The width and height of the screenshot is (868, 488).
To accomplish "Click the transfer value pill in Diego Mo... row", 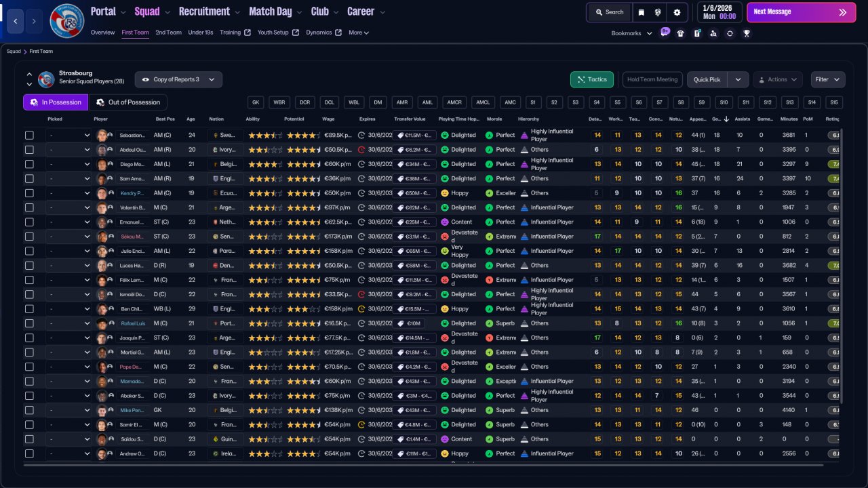I will [414, 164].
